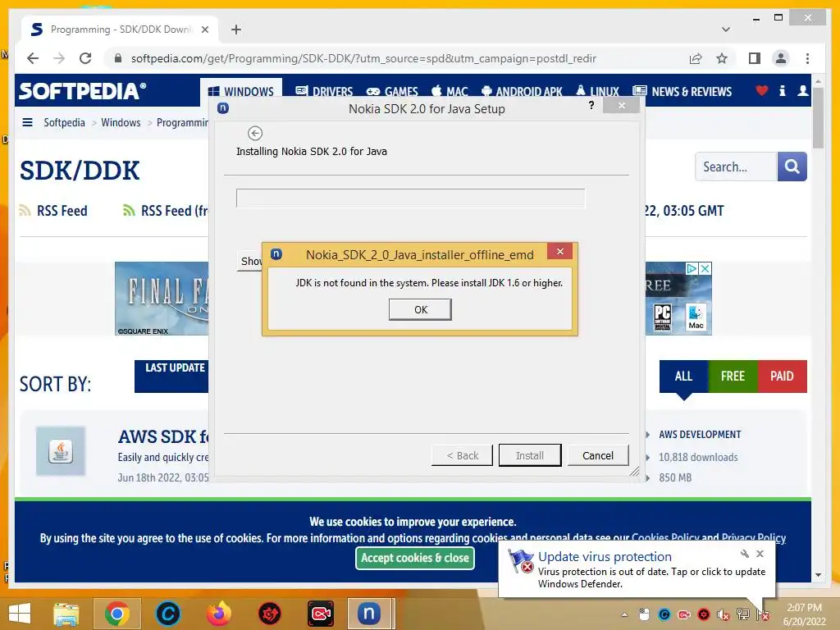This screenshot has height=630, width=840.
Task: Open the ANDROID APK section
Action: click(522, 92)
